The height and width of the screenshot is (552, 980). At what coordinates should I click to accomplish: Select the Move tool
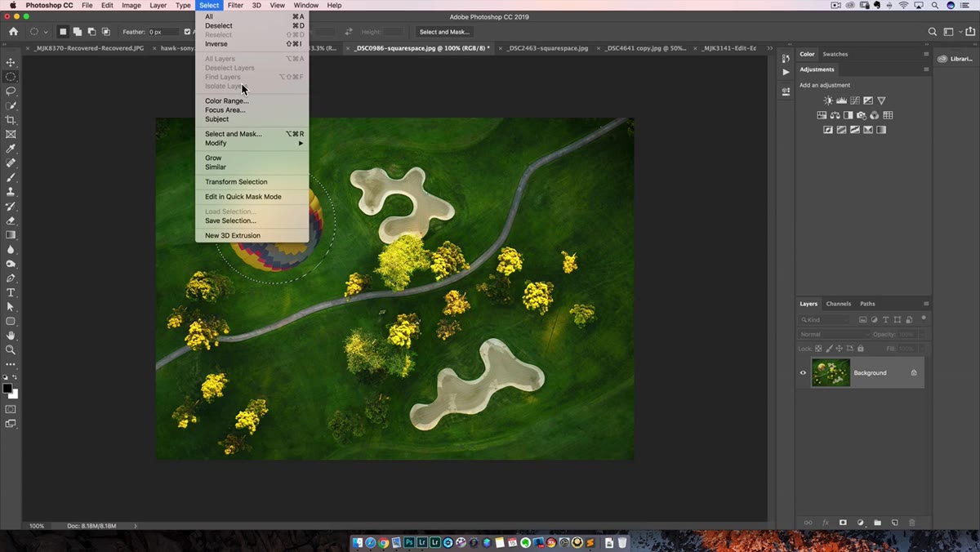point(11,63)
